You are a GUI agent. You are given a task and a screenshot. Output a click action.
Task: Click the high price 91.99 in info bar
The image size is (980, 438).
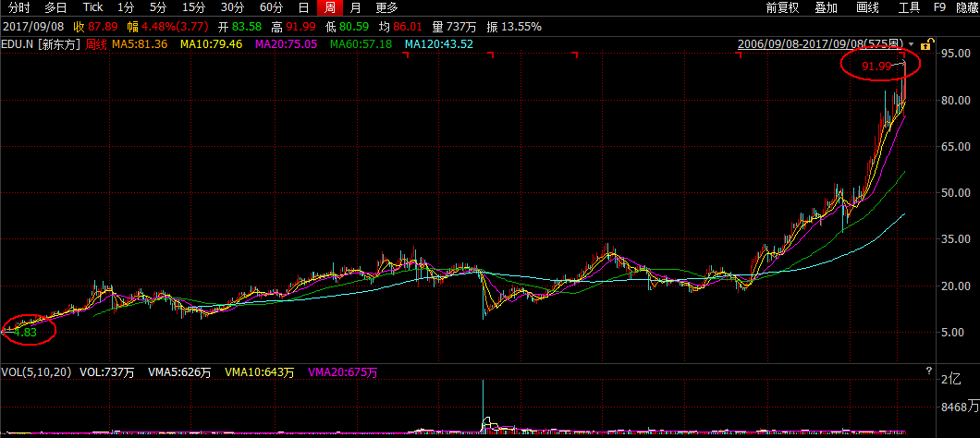[300, 27]
